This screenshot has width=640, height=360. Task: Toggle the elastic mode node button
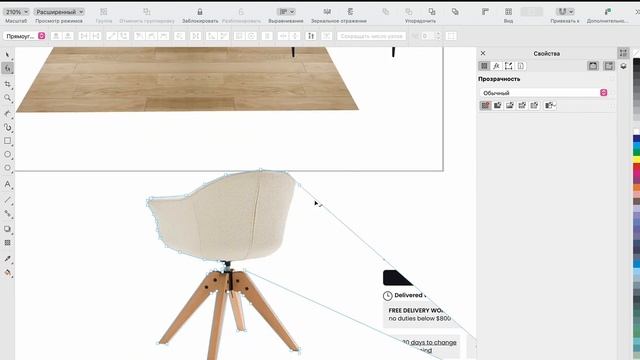(x=311, y=36)
